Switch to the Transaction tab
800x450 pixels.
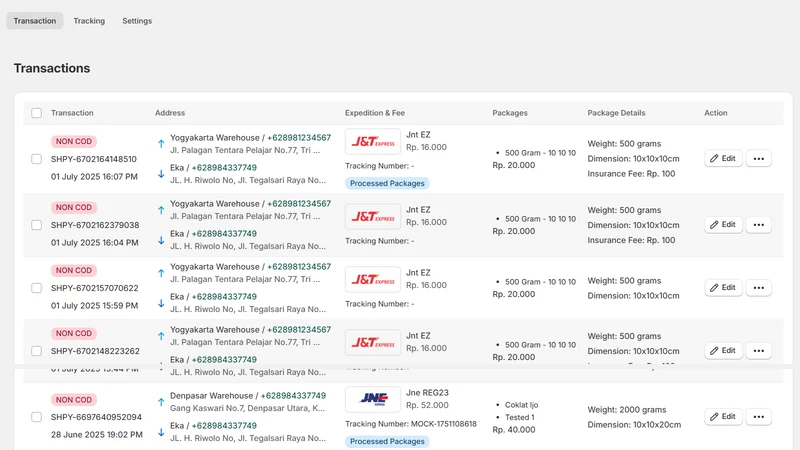tap(35, 21)
